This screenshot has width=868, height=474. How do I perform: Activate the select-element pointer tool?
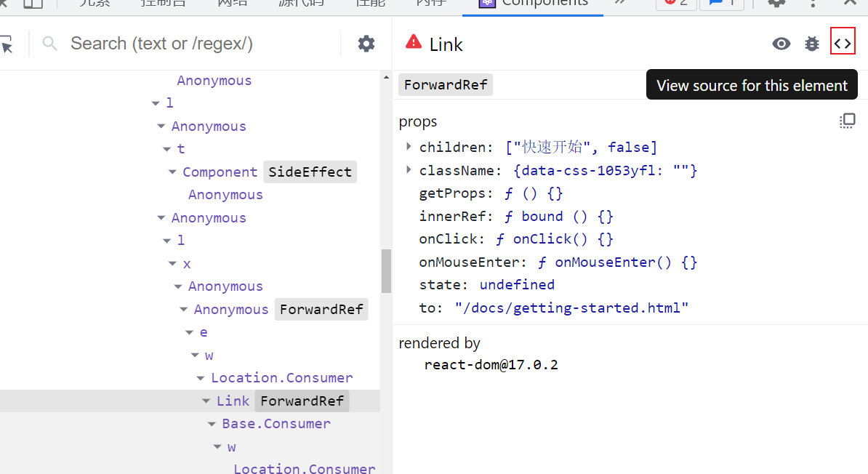pyautogui.click(x=7, y=44)
